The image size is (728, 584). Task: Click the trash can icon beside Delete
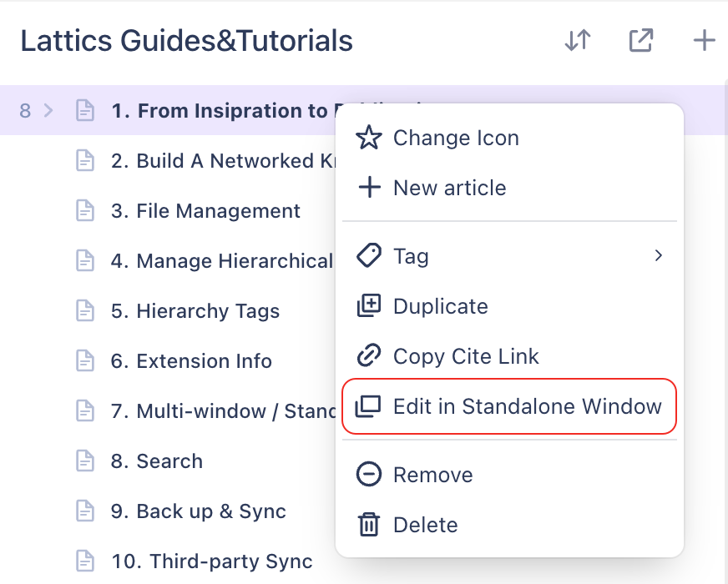click(x=369, y=525)
